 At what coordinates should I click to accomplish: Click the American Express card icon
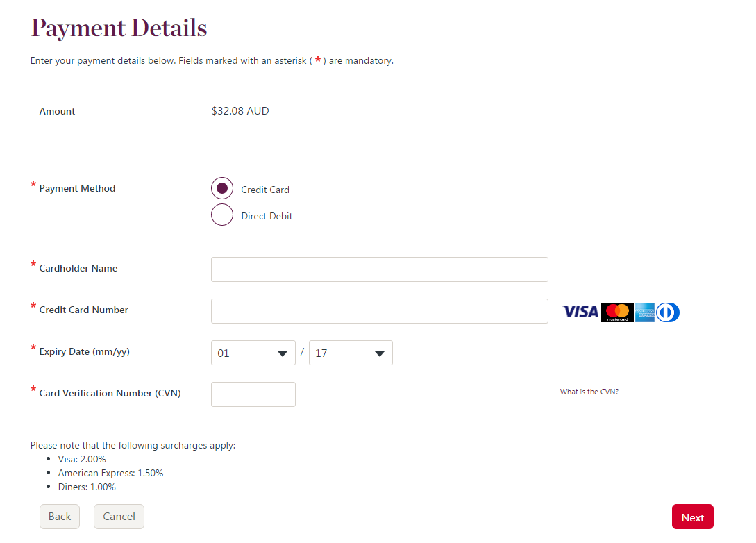[x=644, y=312]
